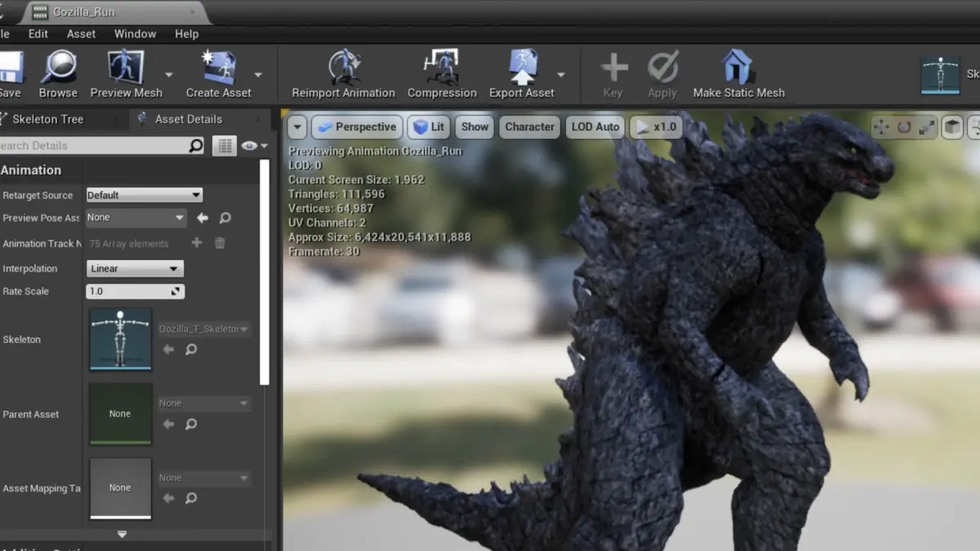Open the Asset Mapping Table None dropdown
The image size is (980, 551).
(x=204, y=478)
